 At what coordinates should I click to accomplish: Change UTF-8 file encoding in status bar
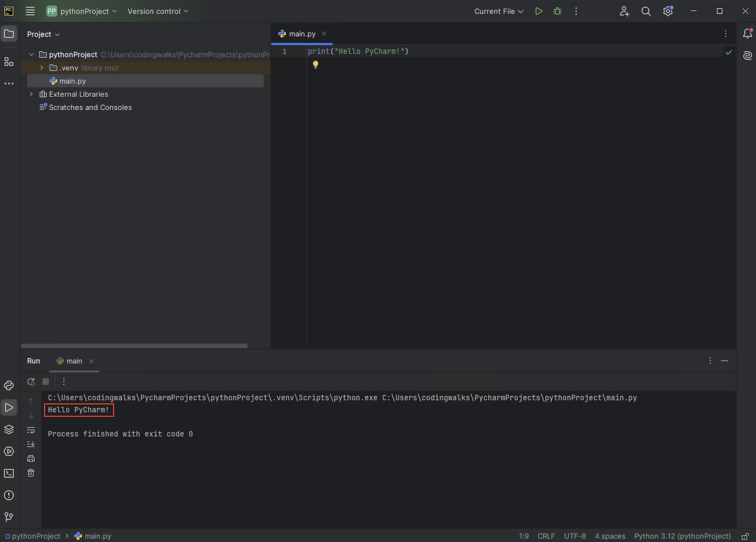pyautogui.click(x=575, y=536)
